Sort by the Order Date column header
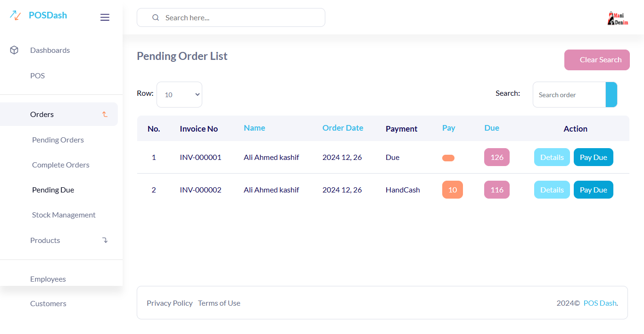The image size is (644, 334). tap(343, 128)
